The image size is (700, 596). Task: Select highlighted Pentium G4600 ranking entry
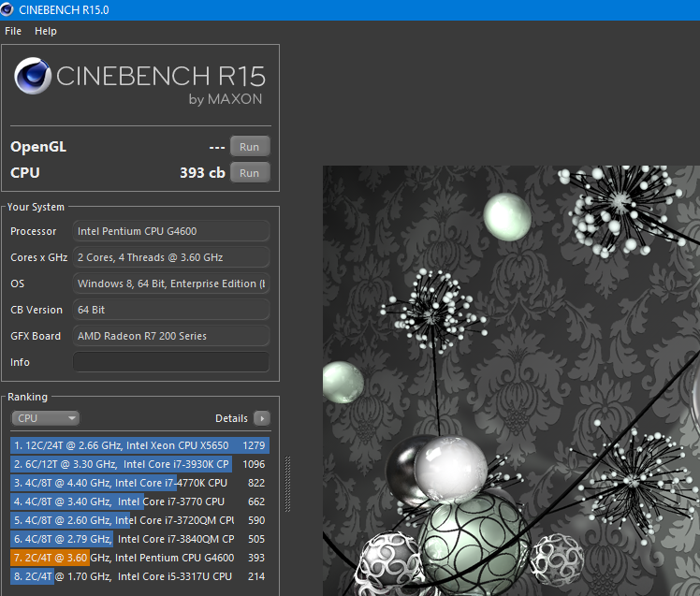pyautogui.click(x=139, y=558)
